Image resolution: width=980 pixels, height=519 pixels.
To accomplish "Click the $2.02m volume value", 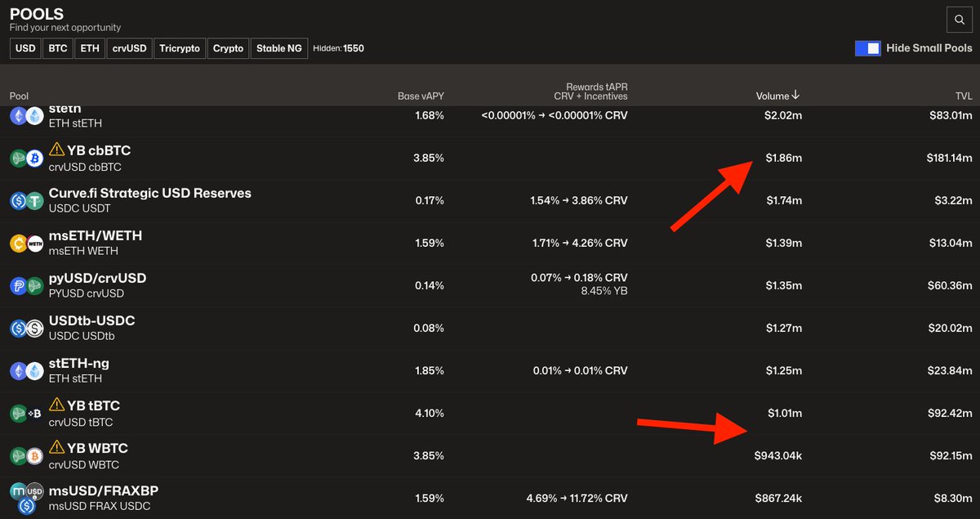I will [x=784, y=115].
